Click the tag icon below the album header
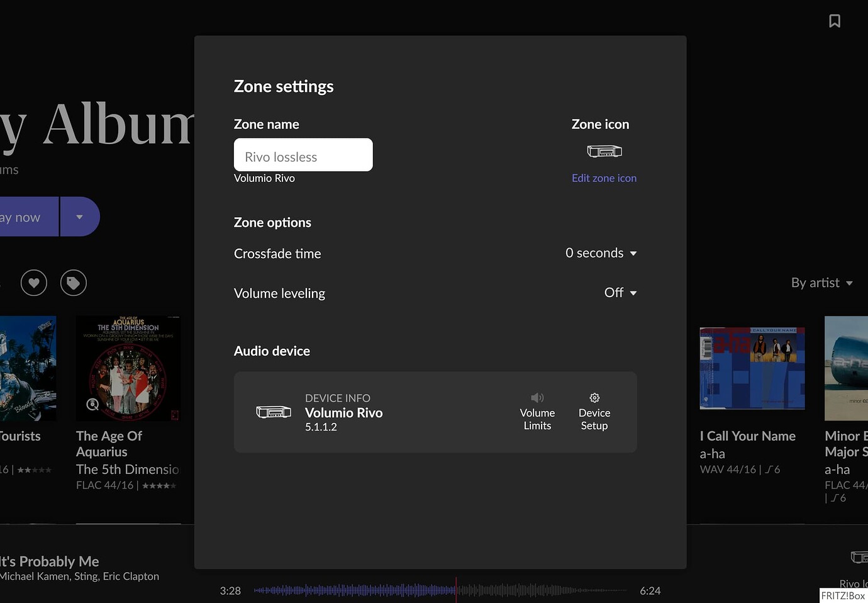868x603 pixels. click(73, 283)
